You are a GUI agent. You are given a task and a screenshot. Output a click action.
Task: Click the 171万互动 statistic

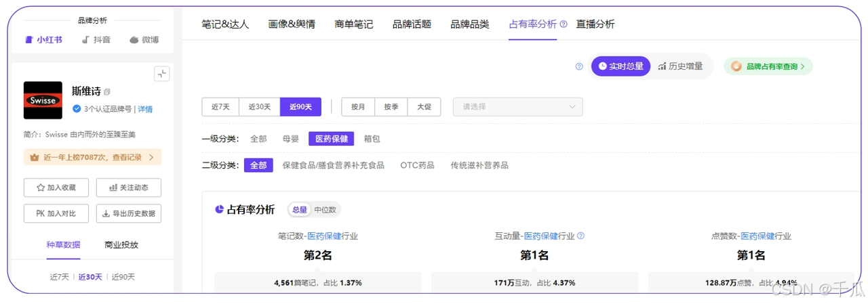point(534,283)
